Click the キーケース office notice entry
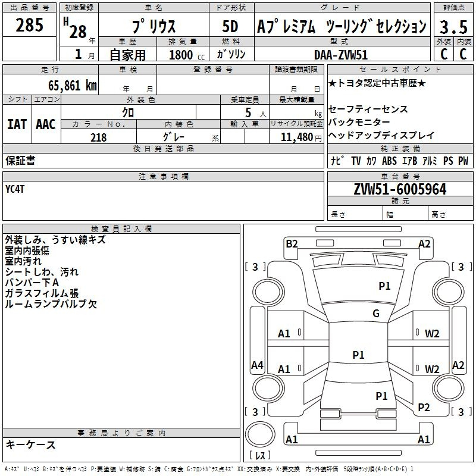476x476 pixels. pyautogui.click(x=30, y=444)
